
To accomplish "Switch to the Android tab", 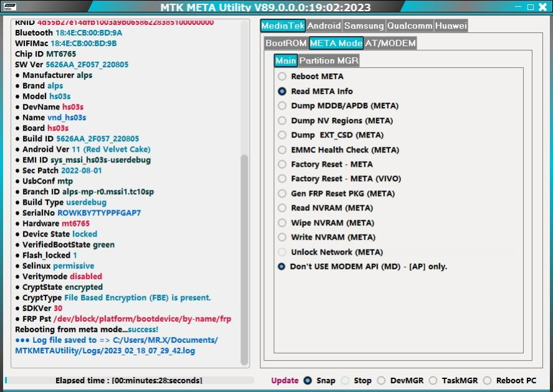I will pos(324,26).
